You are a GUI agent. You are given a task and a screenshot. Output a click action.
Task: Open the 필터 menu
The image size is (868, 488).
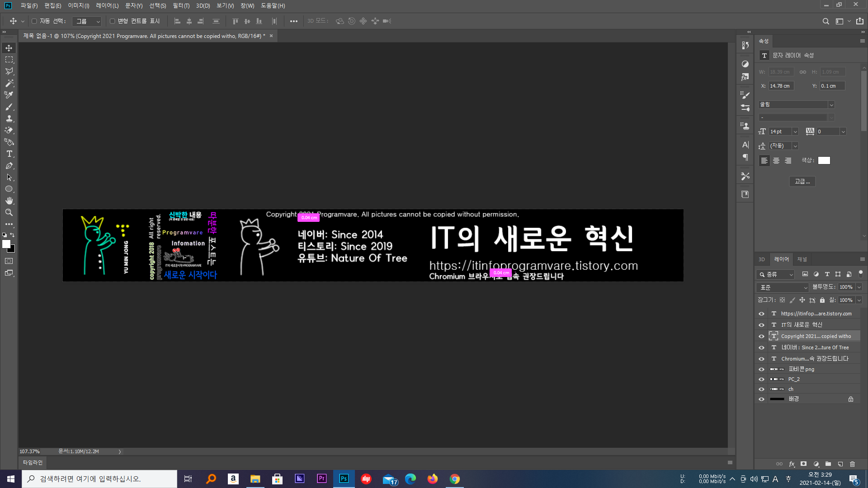181,6
